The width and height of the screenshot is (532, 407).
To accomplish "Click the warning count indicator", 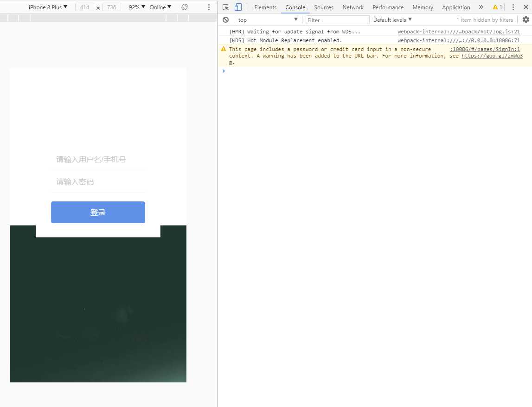I will click(x=497, y=7).
